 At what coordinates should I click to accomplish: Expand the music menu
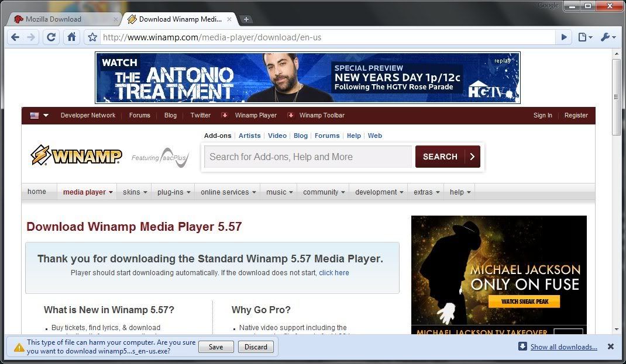tap(280, 192)
